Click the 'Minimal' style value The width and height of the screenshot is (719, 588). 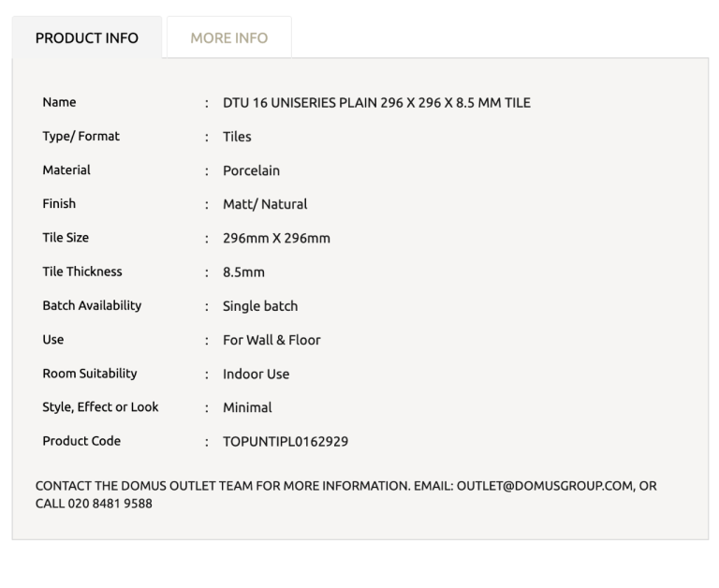247,407
